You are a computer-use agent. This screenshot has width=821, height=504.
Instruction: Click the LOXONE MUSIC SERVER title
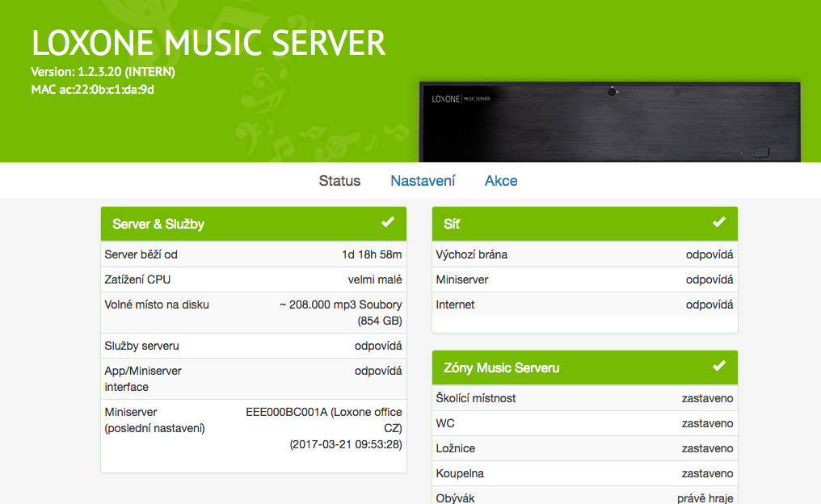click(208, 44)
